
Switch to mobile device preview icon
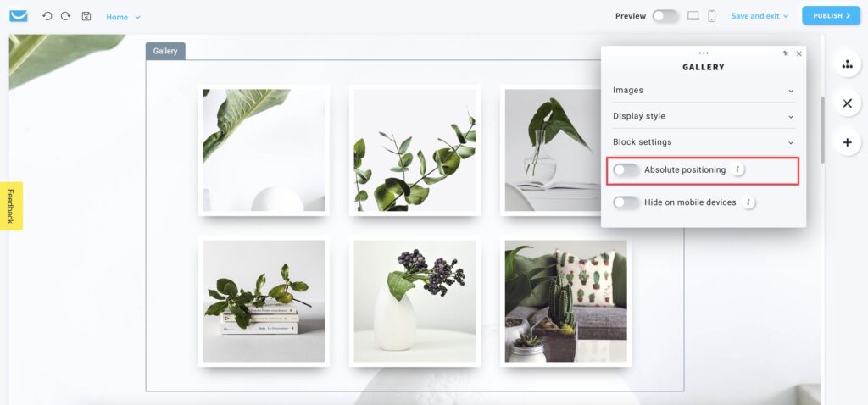(712, 16)
